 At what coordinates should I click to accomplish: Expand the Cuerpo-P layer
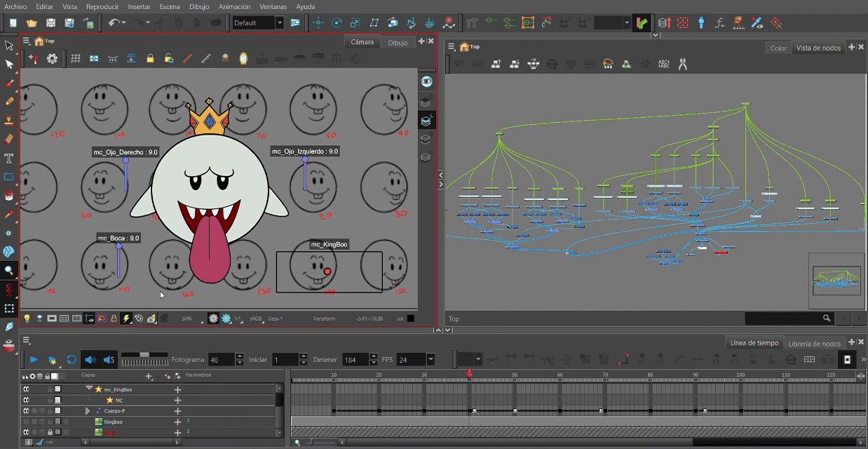(88, 410)
